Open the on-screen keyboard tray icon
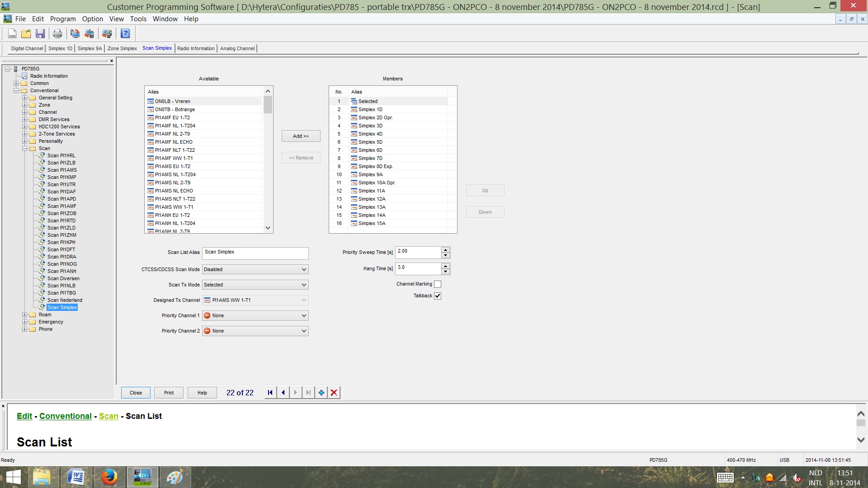Viewport: 868px width, 488px height. [x=725, y=478]
